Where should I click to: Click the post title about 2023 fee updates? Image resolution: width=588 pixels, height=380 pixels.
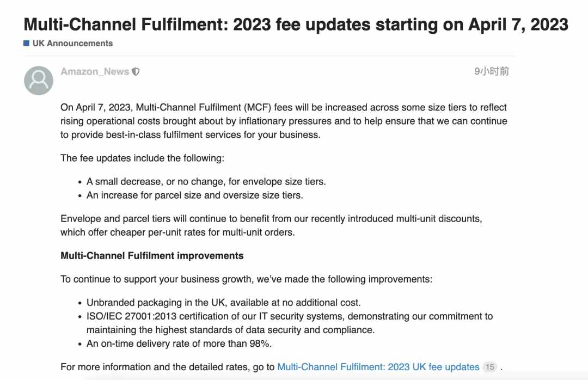296,24
